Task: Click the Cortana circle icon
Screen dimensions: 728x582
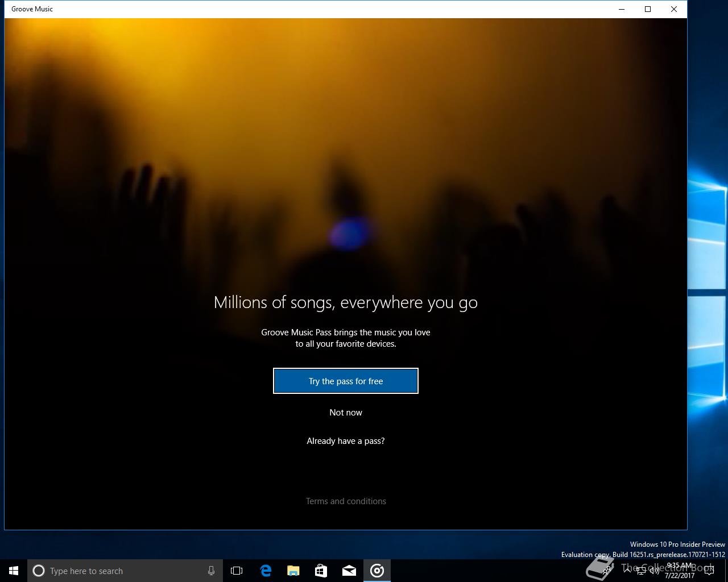Action: tap(39, 571)
